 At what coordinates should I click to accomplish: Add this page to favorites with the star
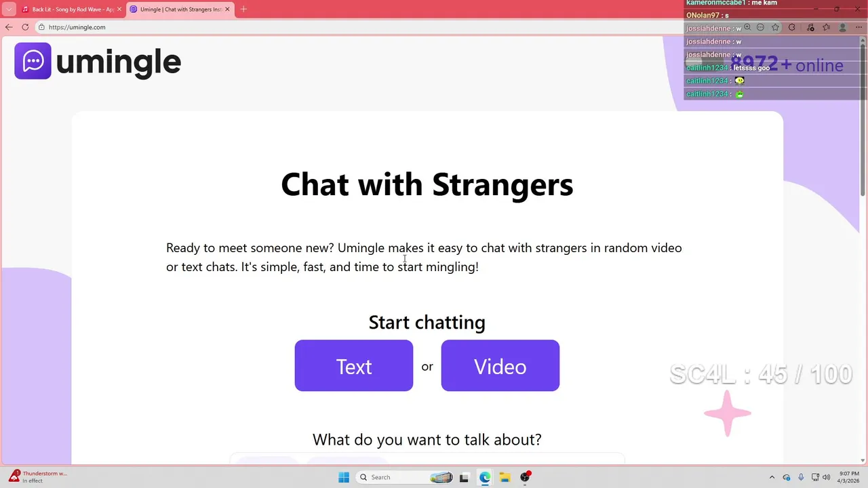pyautogui.click(x=775, y=28)
